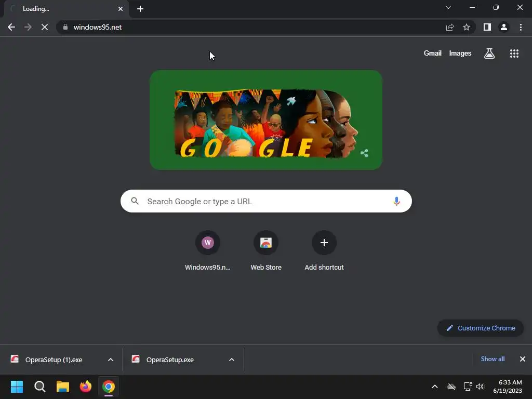Add a new shortcut tile

click(x=324, y=251)
